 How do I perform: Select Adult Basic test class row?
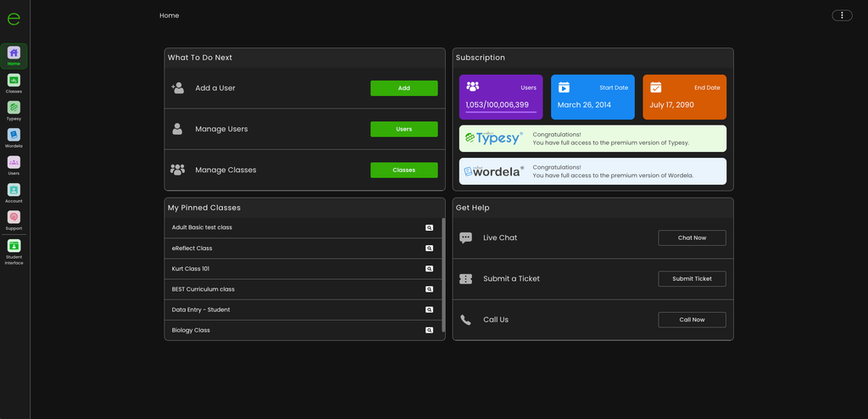coord(303,228)
